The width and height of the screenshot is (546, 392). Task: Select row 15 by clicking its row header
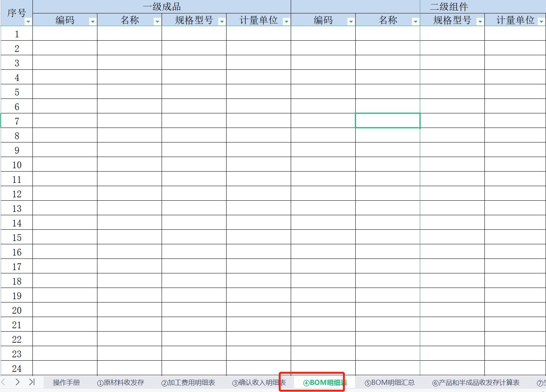tap(17, 238)
